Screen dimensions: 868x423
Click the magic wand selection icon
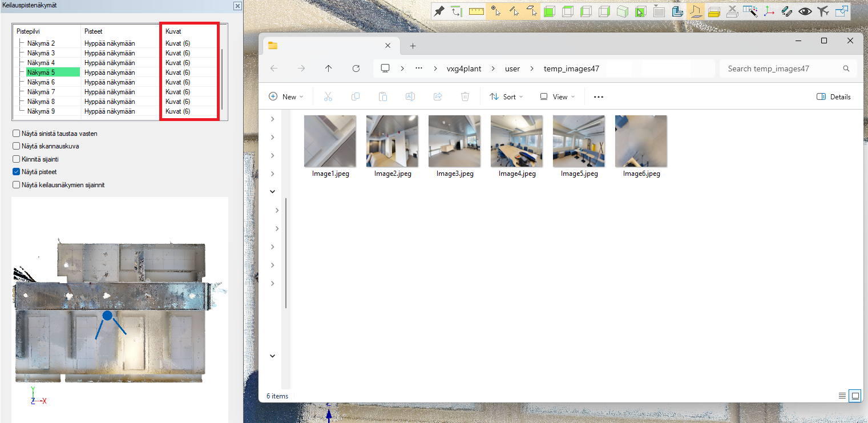click(x=750, y=11)
